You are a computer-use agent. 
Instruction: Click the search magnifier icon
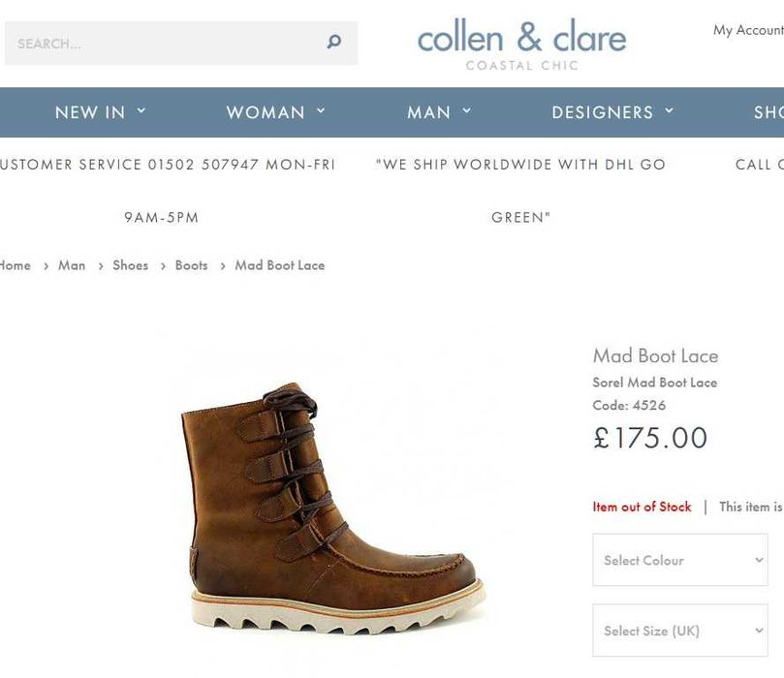(334, 43)
